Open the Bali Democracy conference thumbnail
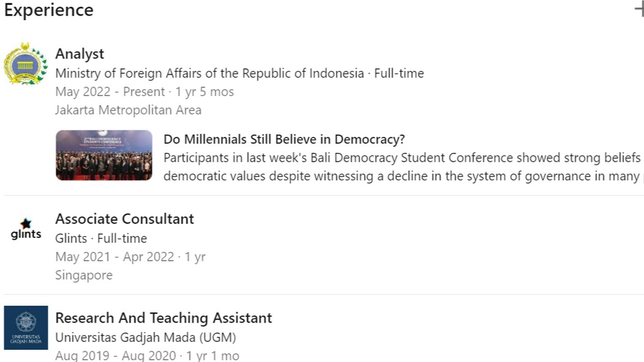This screenshot has height=362, width=644. (104, 156)
